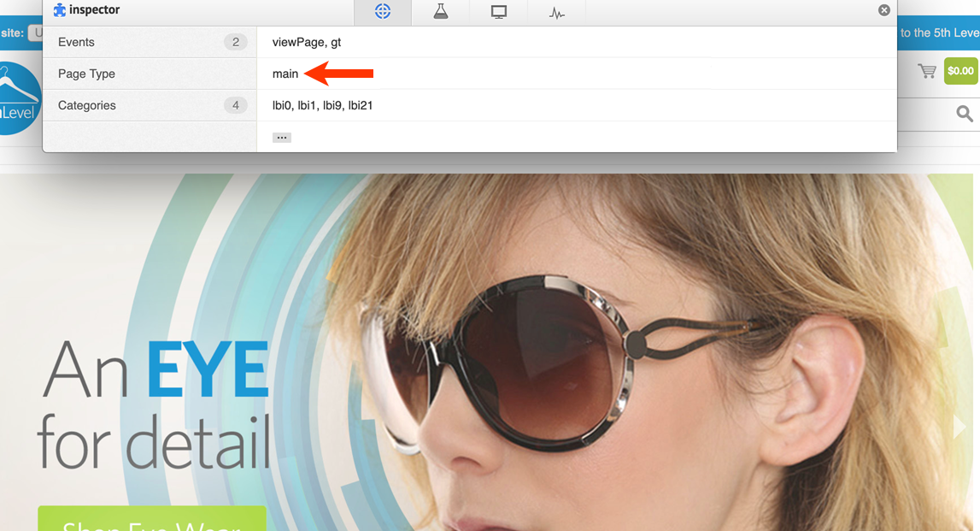This screenshot has width=980, height=531.
Task: Click the 'to the 5th Level' banner link
Action: coord(939,32)
